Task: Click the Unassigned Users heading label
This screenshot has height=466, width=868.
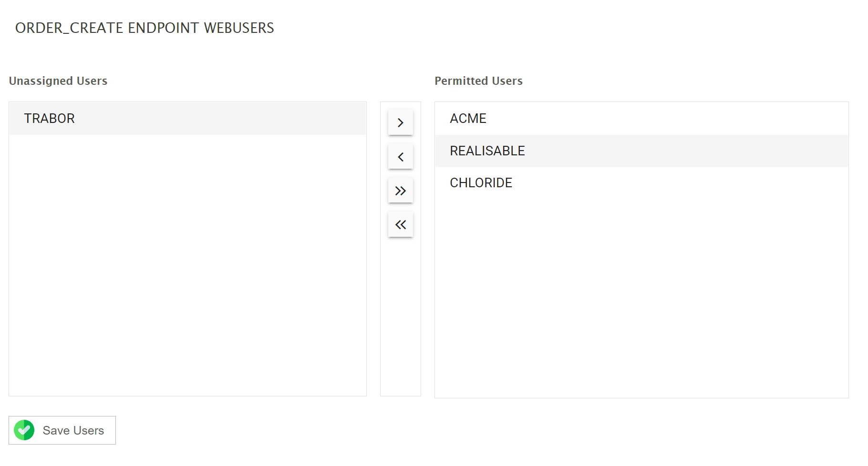Action: point(58,81)
